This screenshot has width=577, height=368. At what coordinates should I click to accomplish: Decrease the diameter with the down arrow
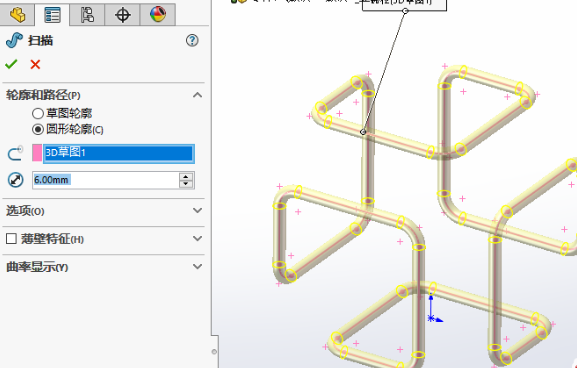(186, 184)
